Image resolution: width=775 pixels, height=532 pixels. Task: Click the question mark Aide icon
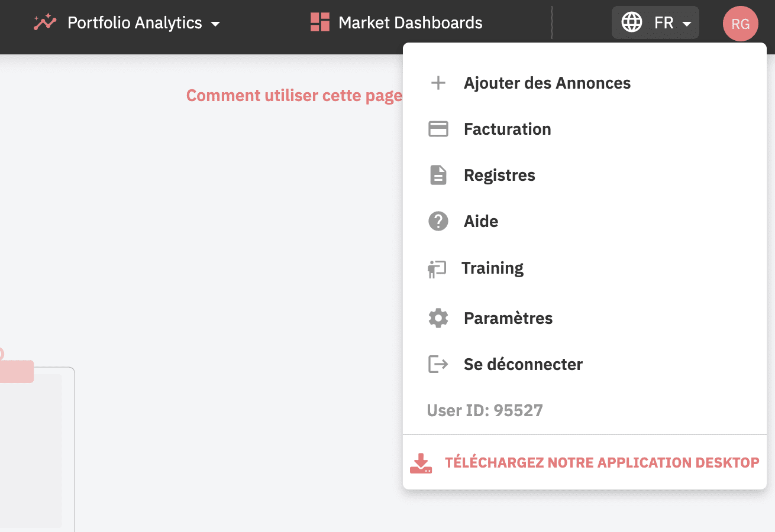click(x=438, y=221)
